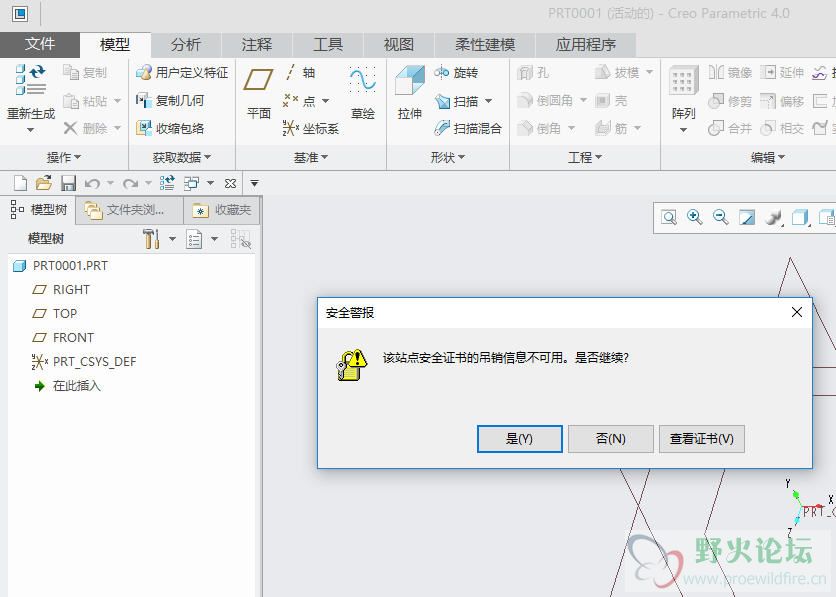Open Folder Browser (文件夹浏...) panel tab
836x597 pixels.
tap(130, 210)
